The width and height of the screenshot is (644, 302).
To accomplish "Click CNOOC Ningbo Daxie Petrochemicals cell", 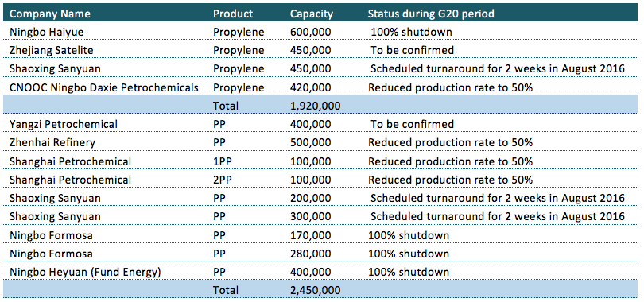I will coord(104,87).
